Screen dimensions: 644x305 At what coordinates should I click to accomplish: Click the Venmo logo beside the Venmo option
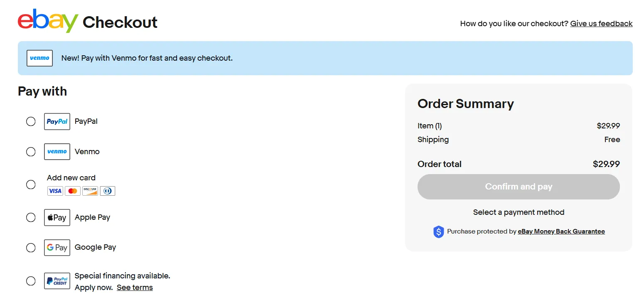(x=57, y=152)
